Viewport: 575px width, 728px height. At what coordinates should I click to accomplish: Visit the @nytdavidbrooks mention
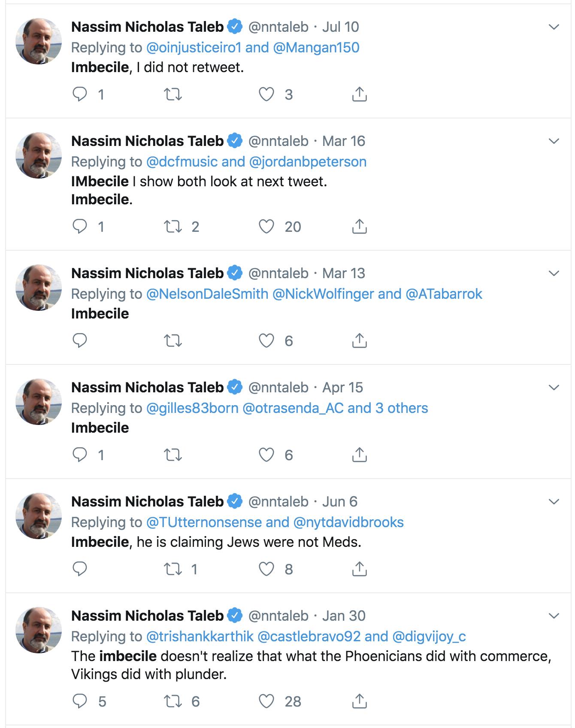click(x=348, y=522)
